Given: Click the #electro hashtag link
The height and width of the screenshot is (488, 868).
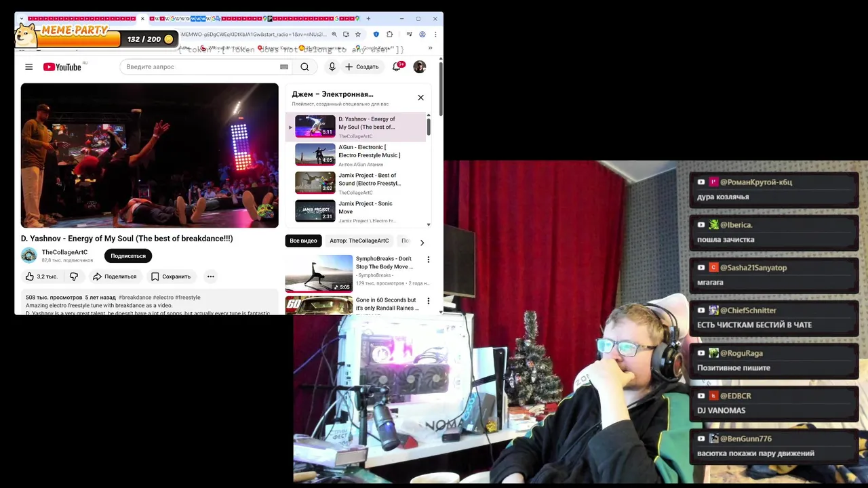Looking at the screenshot, I should click(163, 298).
